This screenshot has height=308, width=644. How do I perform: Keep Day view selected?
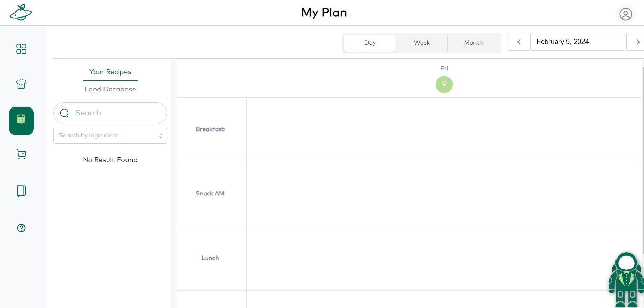click(x=370, y=43)
